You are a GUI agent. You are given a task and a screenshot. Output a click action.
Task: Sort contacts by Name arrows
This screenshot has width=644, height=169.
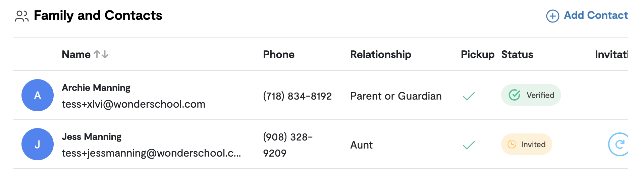pyautogui.click(x=101, y=54)
